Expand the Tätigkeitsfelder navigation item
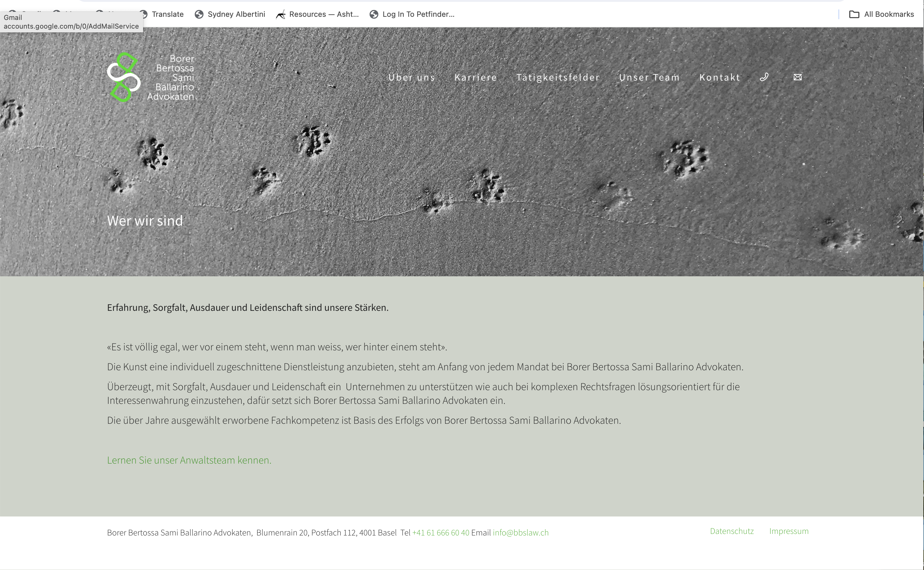924x570 pixels. (x=558, y=77)
